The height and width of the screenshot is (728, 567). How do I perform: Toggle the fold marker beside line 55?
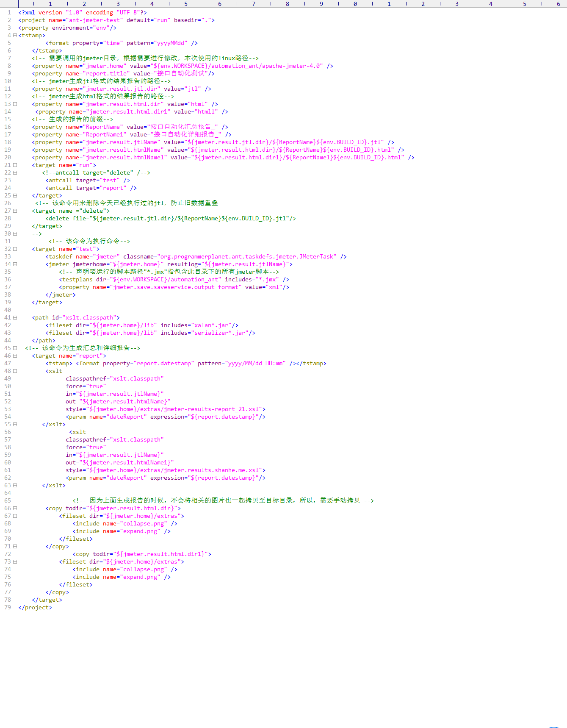coord(15,425)
